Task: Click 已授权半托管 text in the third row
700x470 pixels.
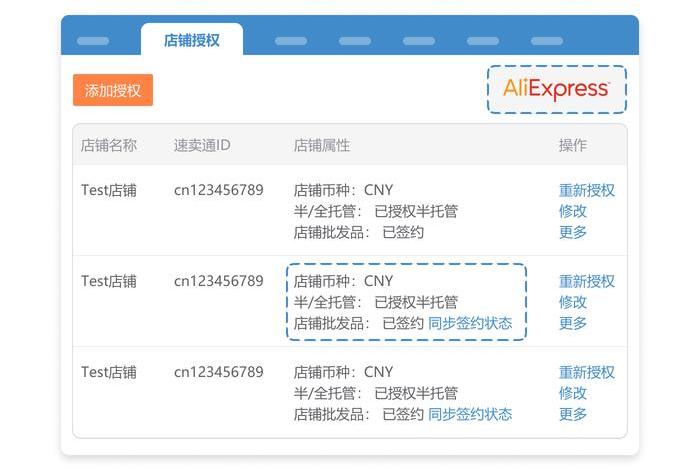Action: (416, 393)
